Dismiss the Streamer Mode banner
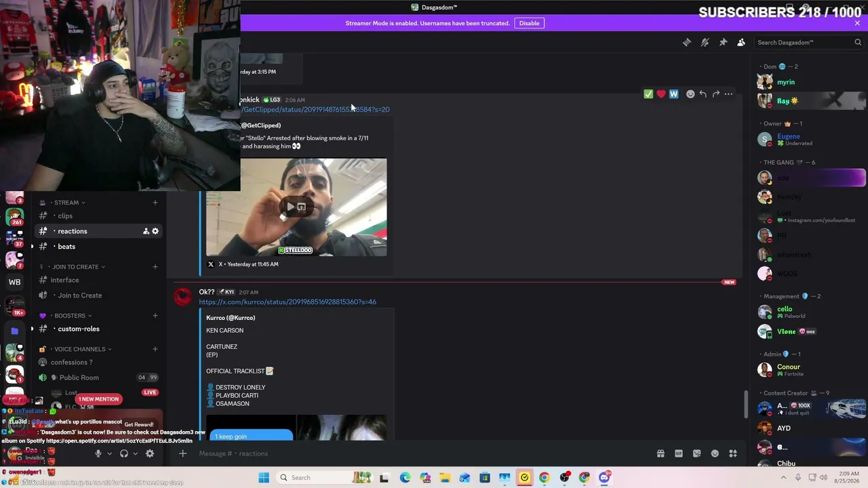 click(x=857, y=23)
